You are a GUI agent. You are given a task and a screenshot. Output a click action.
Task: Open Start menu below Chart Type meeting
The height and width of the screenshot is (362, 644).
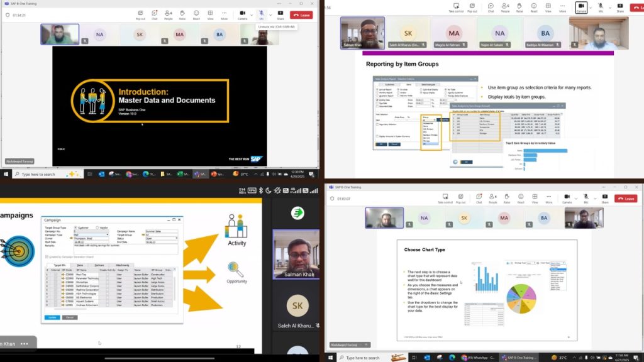tap(331, 358)
